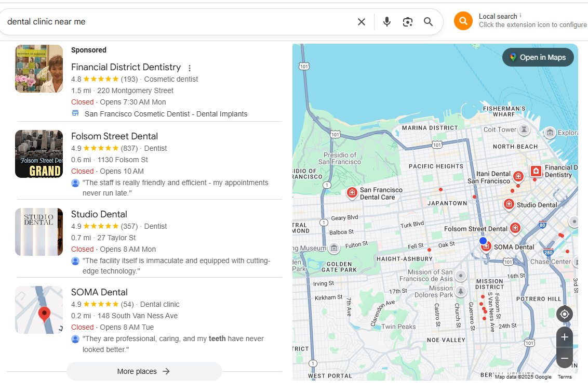This screenshot has height=390, width=588.
Task: Click the magnifying glass search icon
Action: tap(428, 22)
